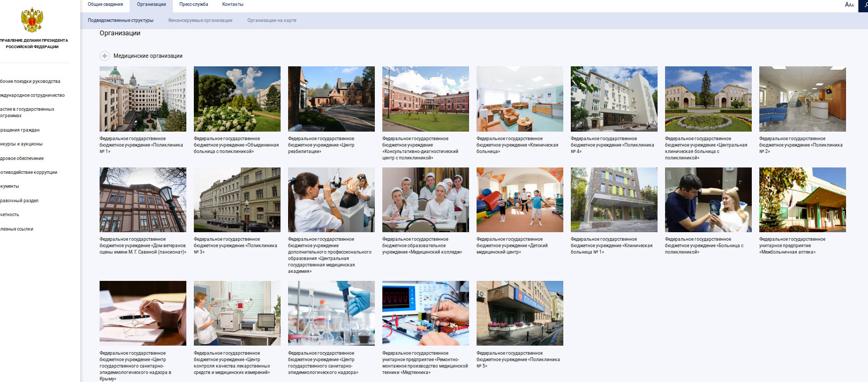Open Противодействие коррупции in the sidebar
Image resolution: width=868 pixels, height=382 pixels.
pyautogui.click(x=29, y=172)
